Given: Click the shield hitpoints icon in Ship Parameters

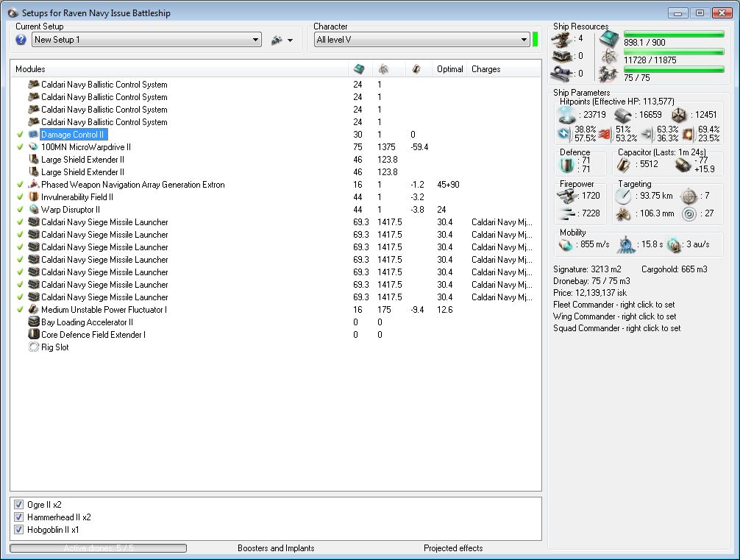Looking at the screenshot, I should click(x=566, y=114).
